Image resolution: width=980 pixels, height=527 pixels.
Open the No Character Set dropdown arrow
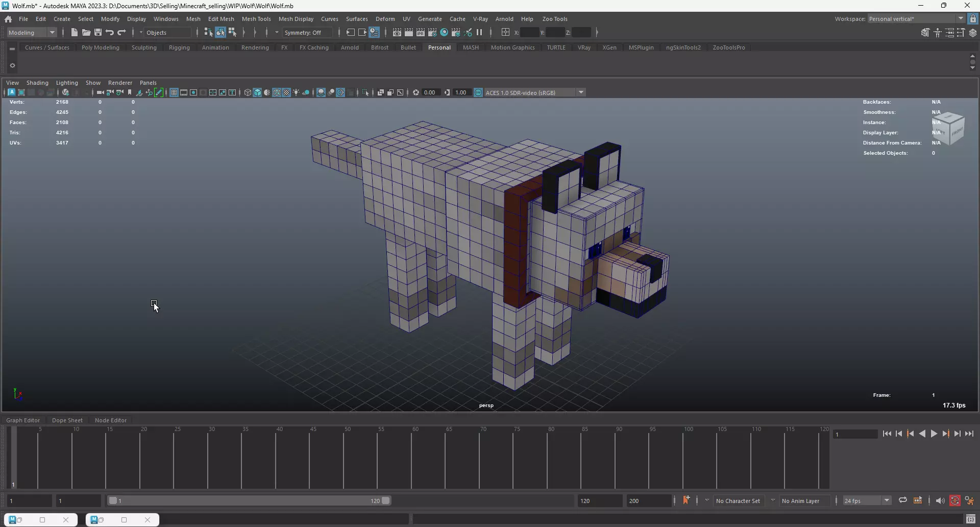pos(707,500)
